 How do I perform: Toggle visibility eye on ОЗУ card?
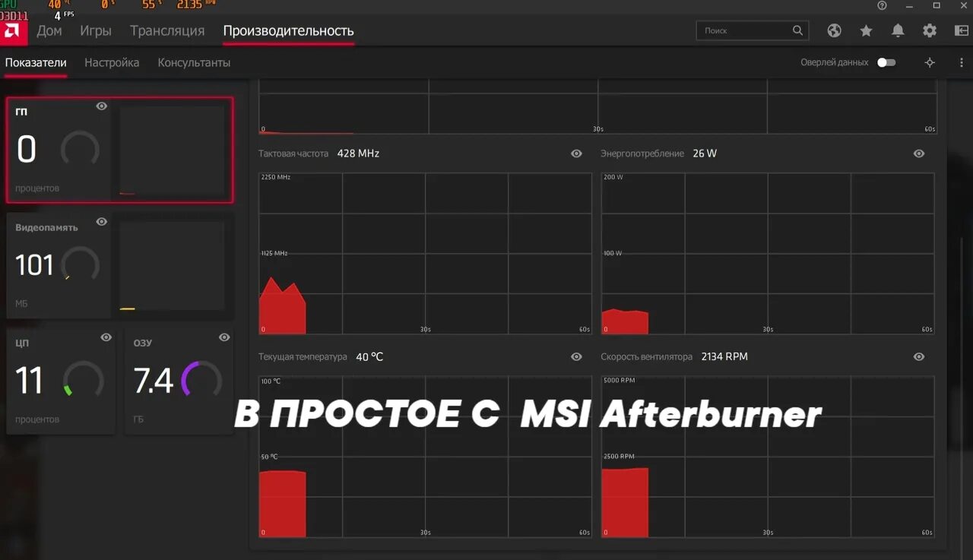click(224, 337)
